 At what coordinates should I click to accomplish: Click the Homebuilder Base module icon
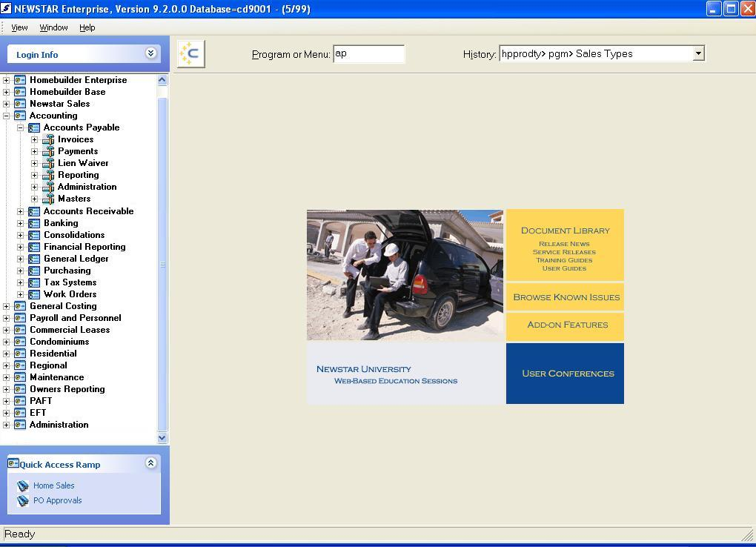[20, 92]
